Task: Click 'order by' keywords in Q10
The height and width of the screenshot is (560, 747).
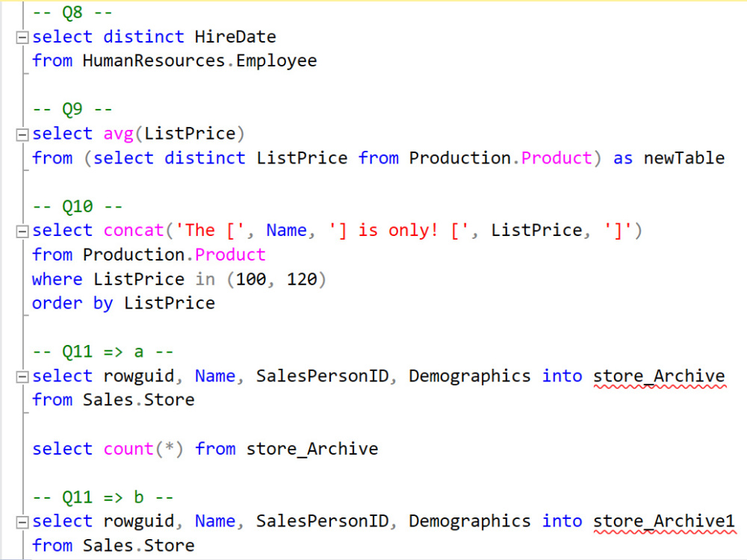Action: pos(72,303)
